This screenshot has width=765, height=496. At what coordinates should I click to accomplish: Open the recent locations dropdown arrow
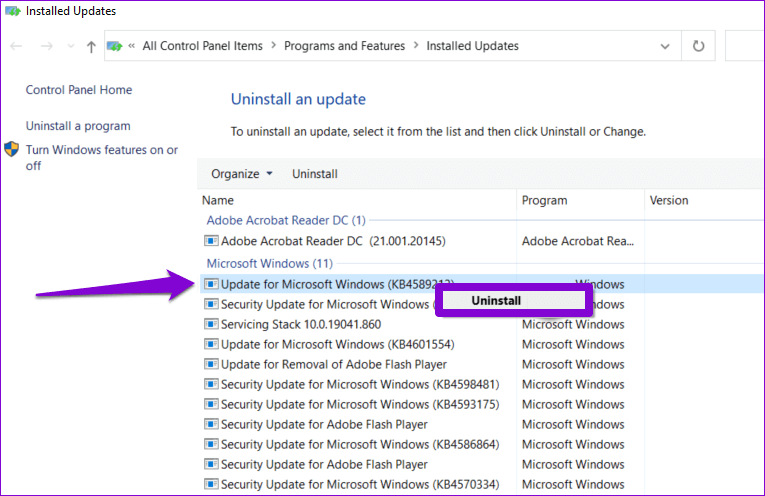pyautogui.click(x=71, y=46)
